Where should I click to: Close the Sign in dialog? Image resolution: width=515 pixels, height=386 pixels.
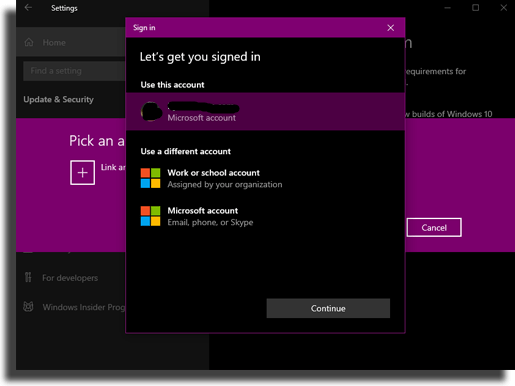pyautogui.click(x=391, y=28)
